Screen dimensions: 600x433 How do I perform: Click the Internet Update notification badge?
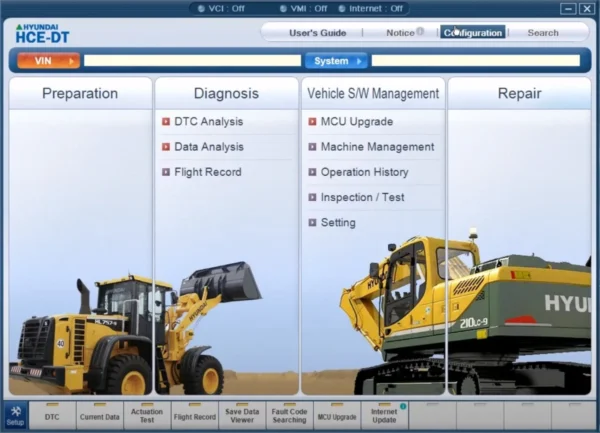pyautogui.click(x=403, y=406)
